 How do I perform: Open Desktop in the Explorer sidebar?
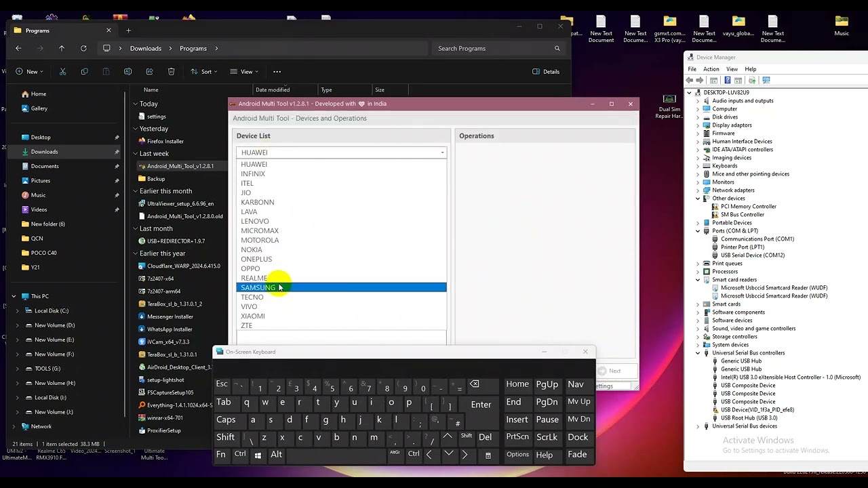[x=41, y=137]
